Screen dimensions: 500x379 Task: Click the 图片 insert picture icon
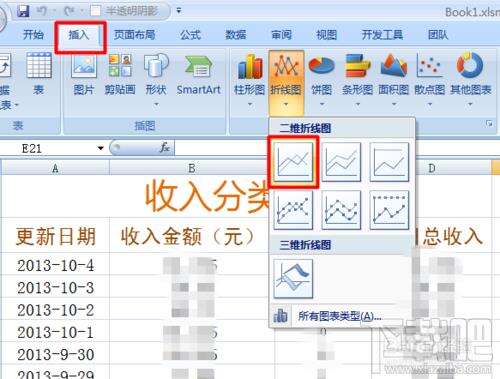84,74
